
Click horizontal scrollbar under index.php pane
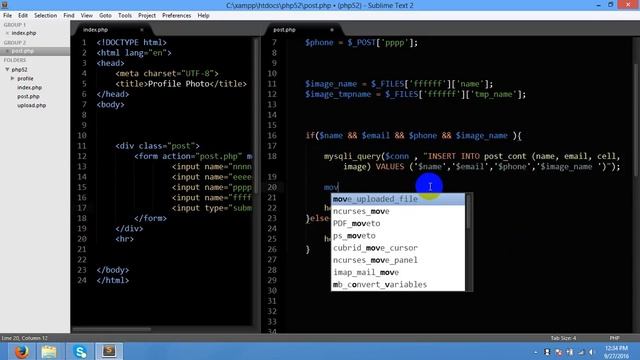[x=111, y=329]
